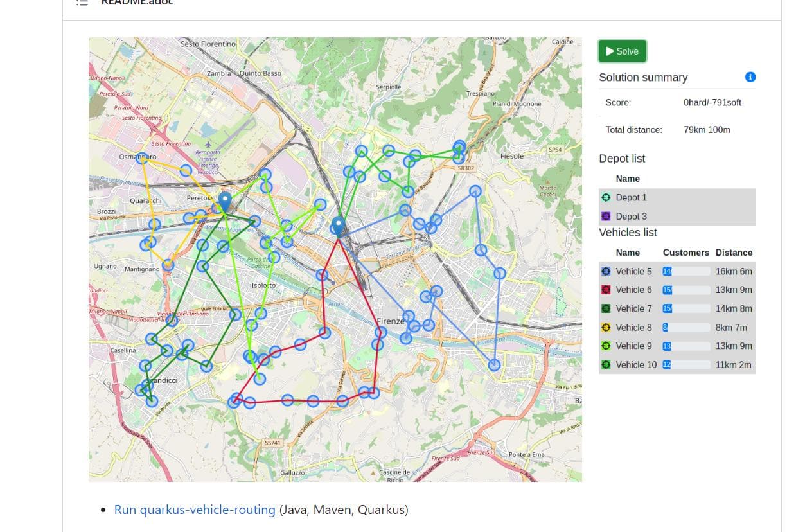Click the depot map pin near Peretola
Viewport: 796px width, 532px height.
[224, 202]
